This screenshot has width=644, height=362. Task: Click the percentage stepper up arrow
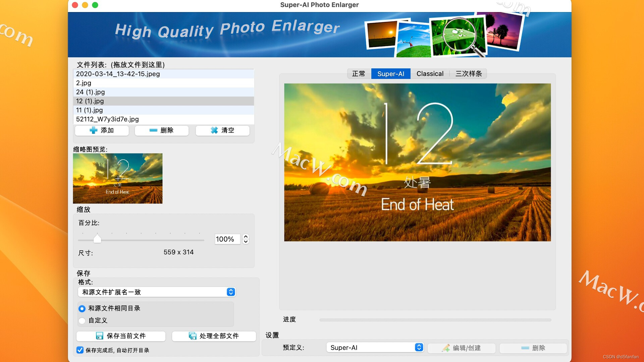tap(246, 237)
